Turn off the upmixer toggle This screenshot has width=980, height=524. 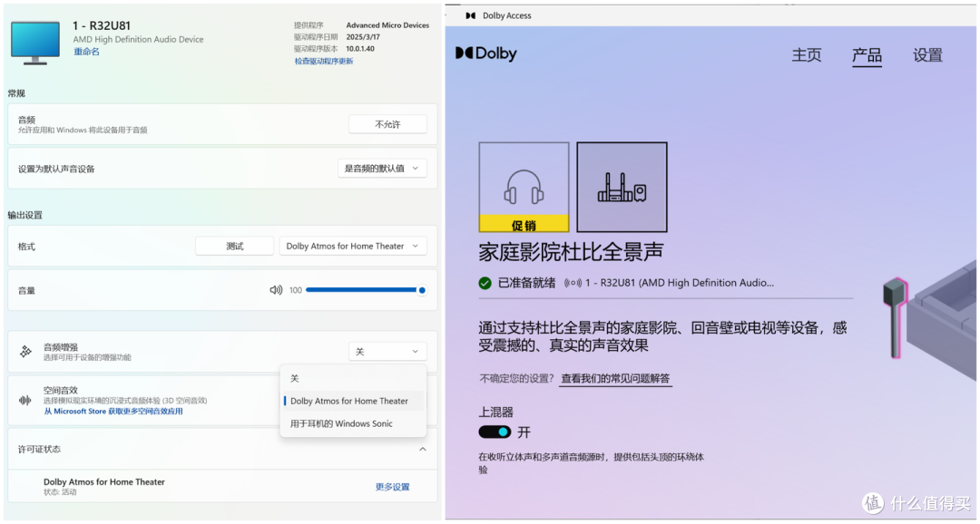click(x=495, y=432)
